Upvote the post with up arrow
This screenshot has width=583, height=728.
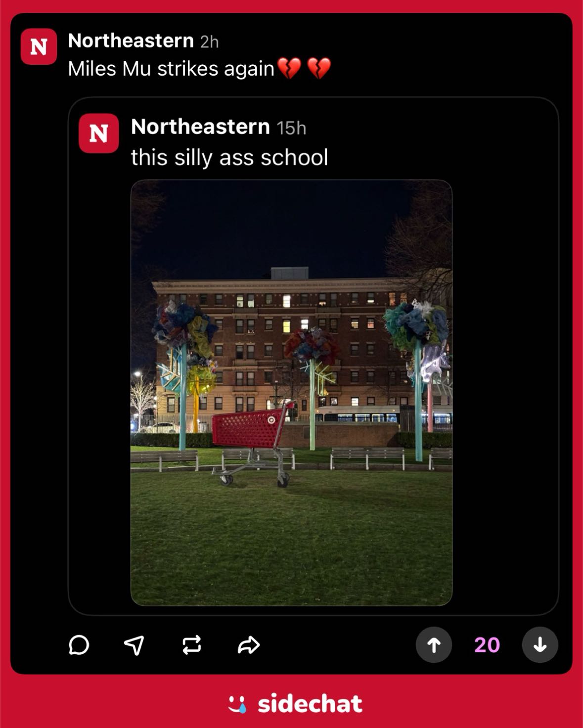[x=434, y=645]
